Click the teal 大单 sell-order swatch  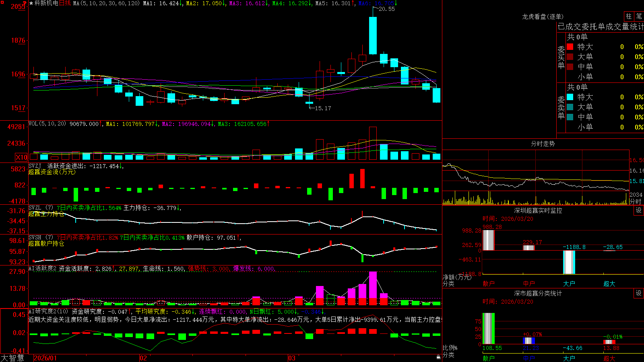[x=570, y=107]
